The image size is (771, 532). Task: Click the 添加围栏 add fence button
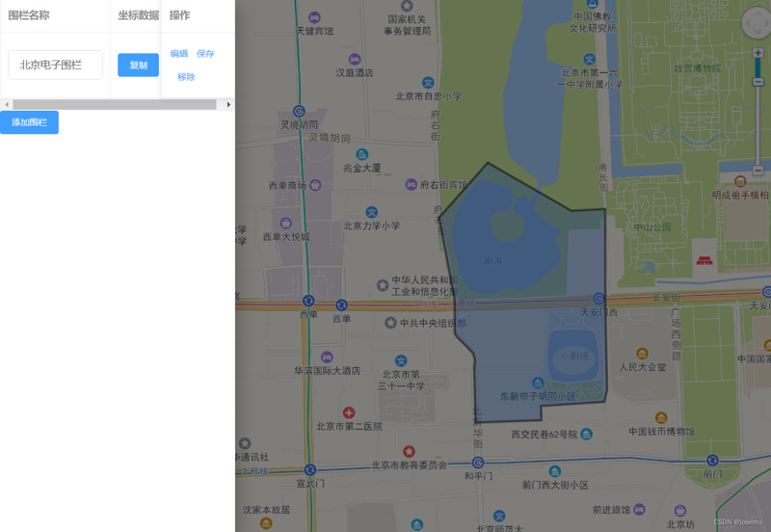(29, 122)
